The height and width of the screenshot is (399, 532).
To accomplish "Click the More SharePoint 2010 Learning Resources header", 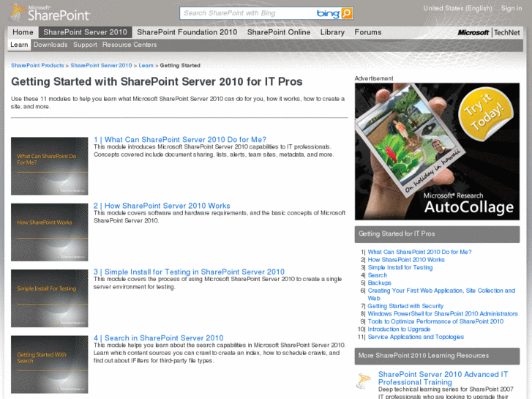I will [437, 356].
